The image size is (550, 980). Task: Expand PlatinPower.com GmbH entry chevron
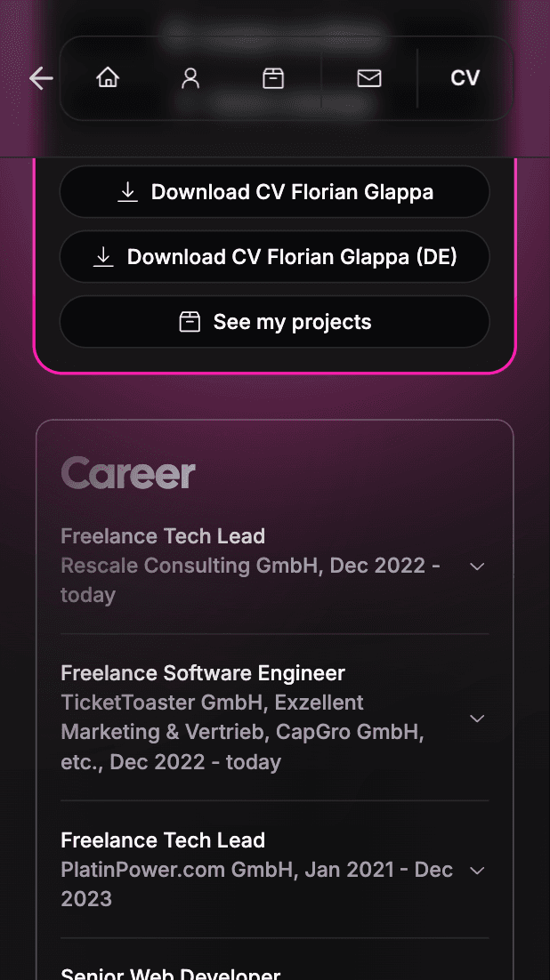coord(477,870)
